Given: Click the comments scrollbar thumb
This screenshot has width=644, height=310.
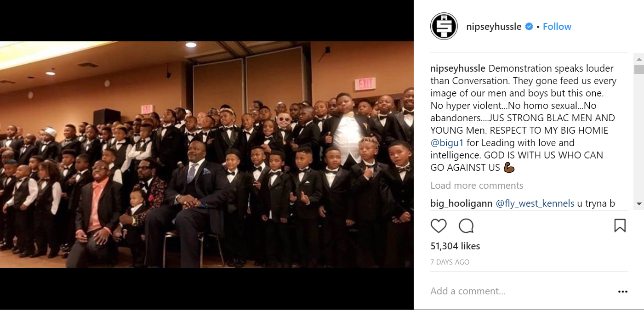Looking at the screenshot, I should coord(639,69).
